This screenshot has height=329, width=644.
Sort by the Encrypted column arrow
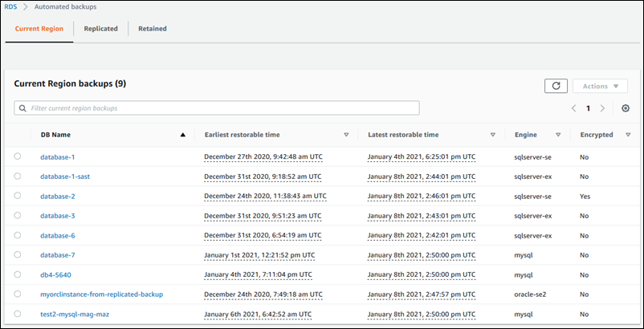(628, 135)
